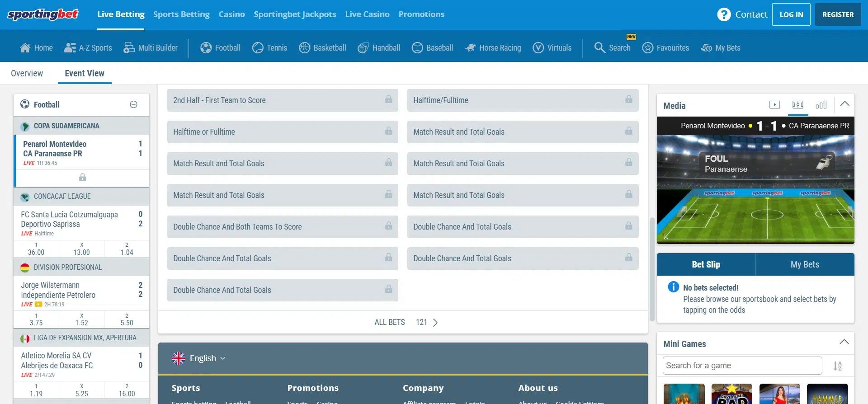Viewport: 868px width, 404px height.
Task: Collapse the Media panel
Action: (x=844, y=104)
